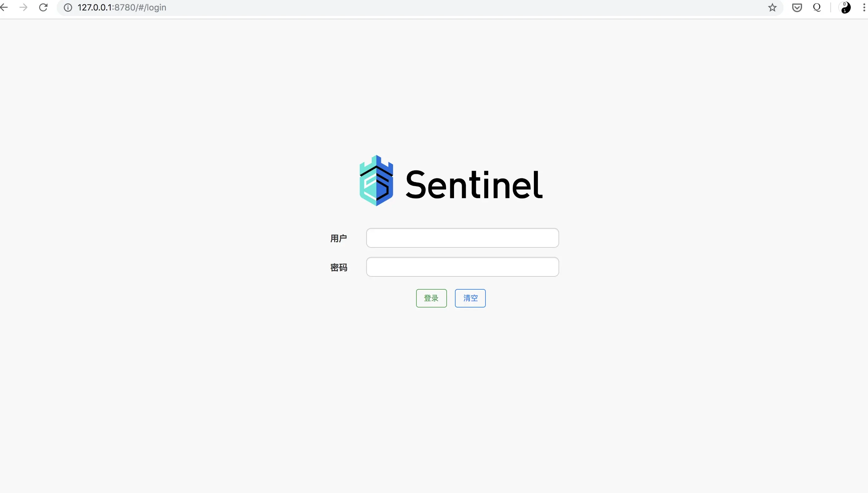Viewport: 868px width, 493px height.
Task: Click the Sentinel wordmark text
Action: pyautogui.click(x=474, y=185)
